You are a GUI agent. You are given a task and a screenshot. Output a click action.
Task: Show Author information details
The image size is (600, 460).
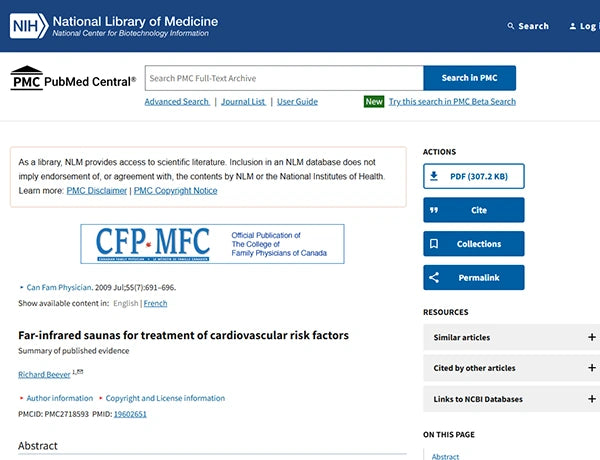click(59, 398)
